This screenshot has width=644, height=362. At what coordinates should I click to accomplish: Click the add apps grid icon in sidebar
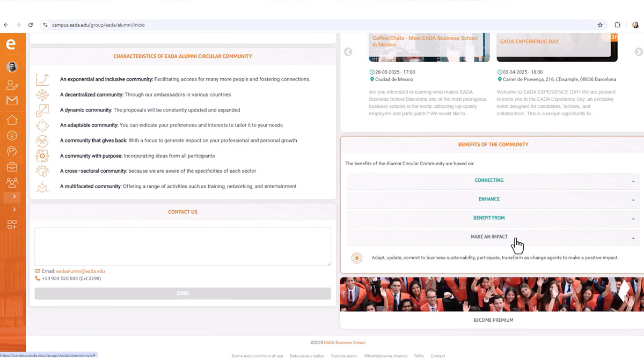click(x=12, y=225)
